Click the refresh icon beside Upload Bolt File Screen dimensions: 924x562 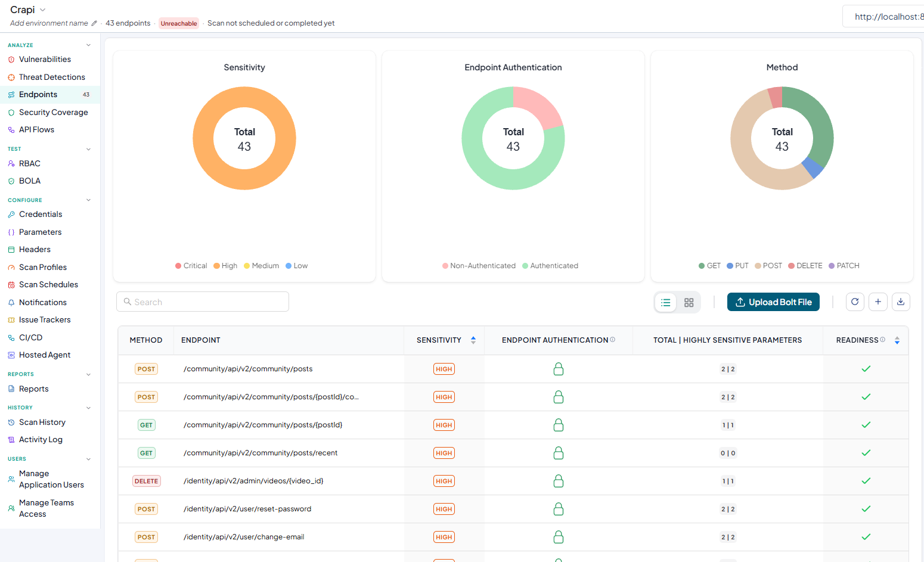click(x=855, y=302)
